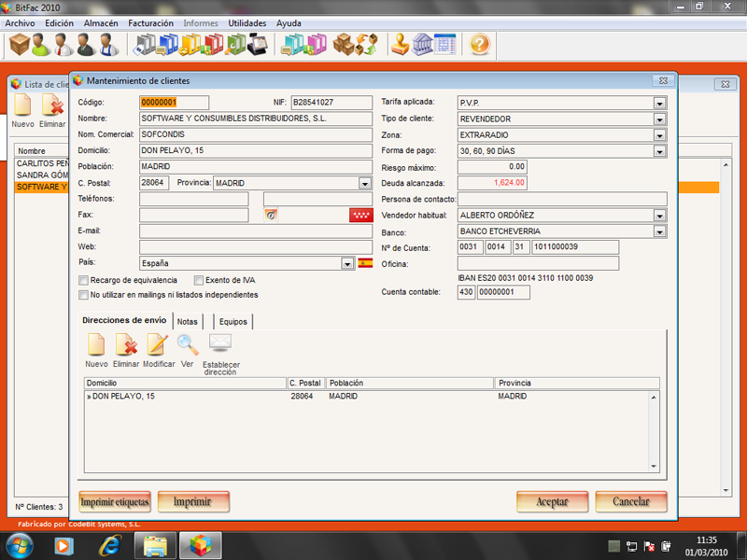
Task: Open Windows Explorer folder on taskbar
Action: pyautogui.click(x=155, y=546)
